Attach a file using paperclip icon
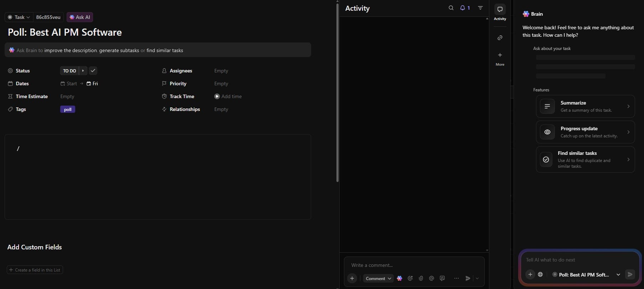Screen dimensions: 644x289 (x=421, y=278)
